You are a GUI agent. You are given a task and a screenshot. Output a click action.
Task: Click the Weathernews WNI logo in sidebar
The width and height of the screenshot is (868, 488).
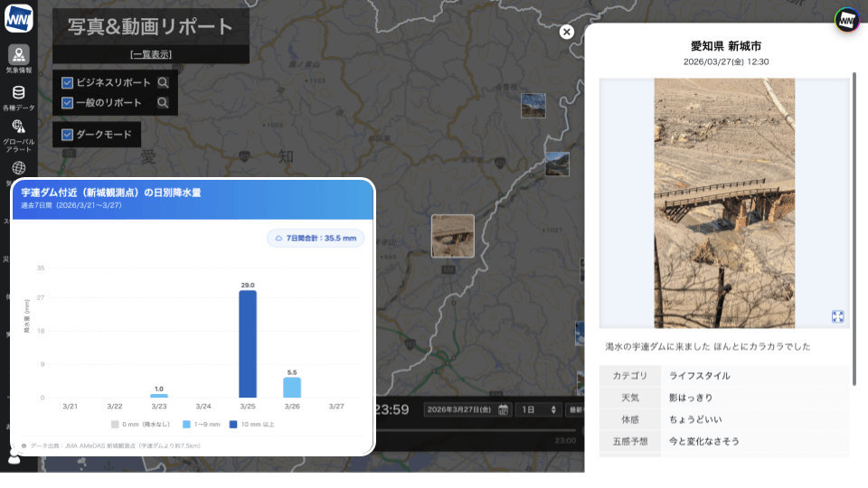(x=19, y=18)
